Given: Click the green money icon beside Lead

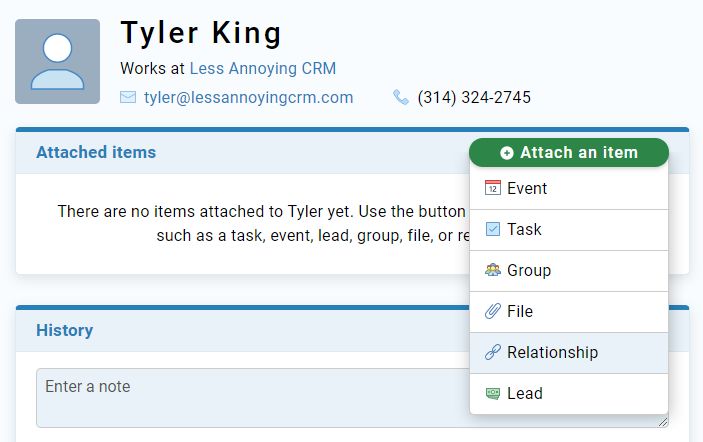Looking at the screenshot, I should pyautogui.click(x=492, y=393).
